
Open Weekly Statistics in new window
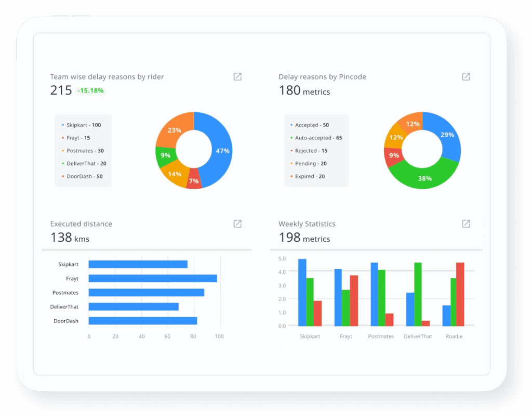465,224
